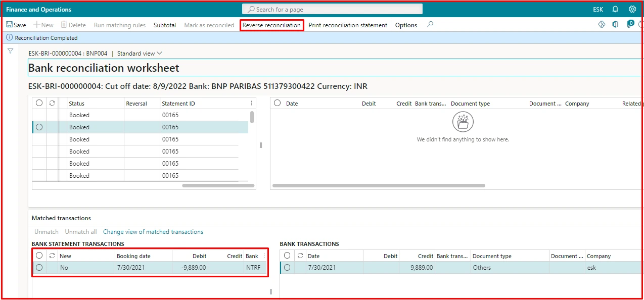
Task: Click ESK-BRI-000000004 : BNP004 breadcrumb
Action: point(68,53)
